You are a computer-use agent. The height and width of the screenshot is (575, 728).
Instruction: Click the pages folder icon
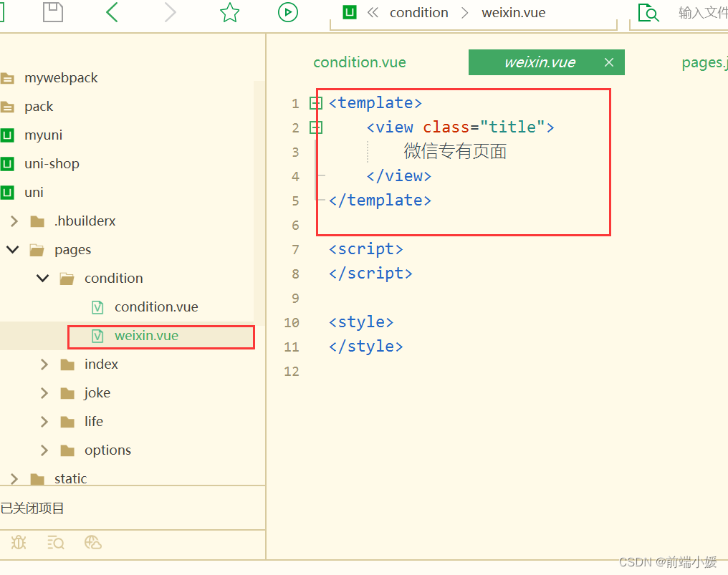pyautogui.click(x=37, y=250)
